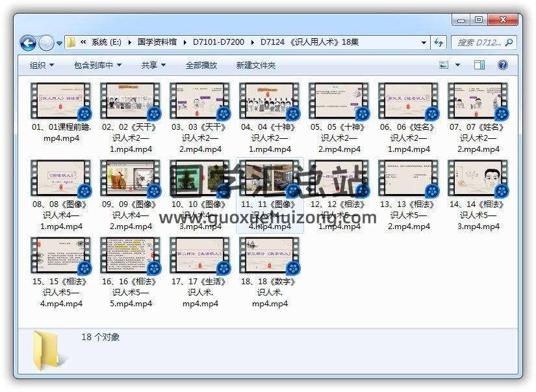Expand the hidden path chevron «
The height and width of the screenshot is (392, 536).
click(83, 42)
